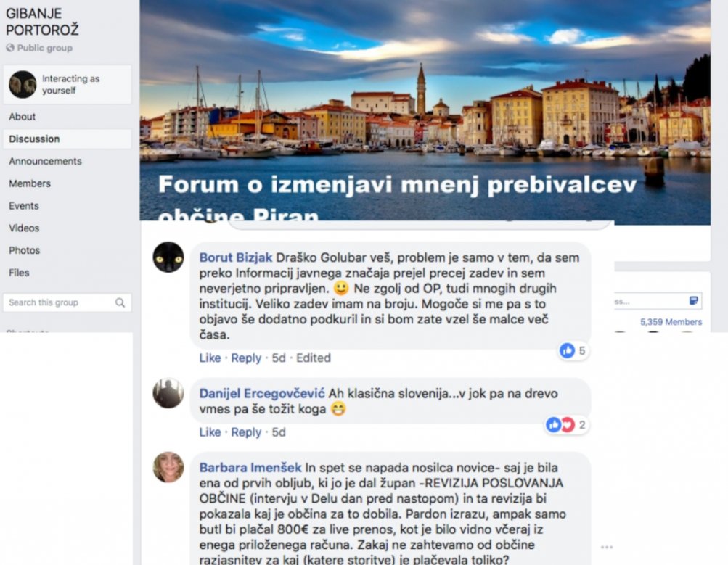The height and width of the screenshot is (565, 728).
Task: Open the like reactions on Borut Bizjak's comment
Action: click(x=573, y=351)
